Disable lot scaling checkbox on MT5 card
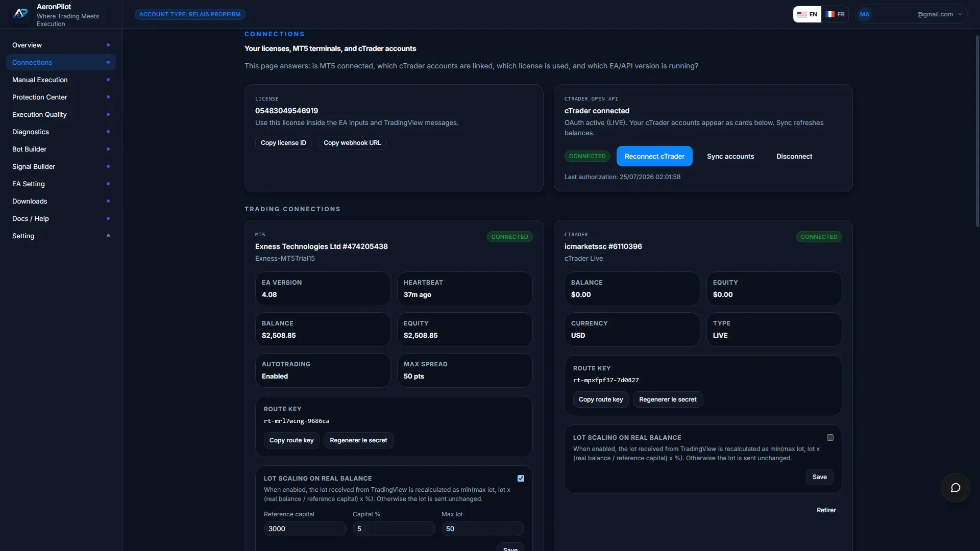The width and height of the screenshot is (980, 551). click(x=521, y=478)
